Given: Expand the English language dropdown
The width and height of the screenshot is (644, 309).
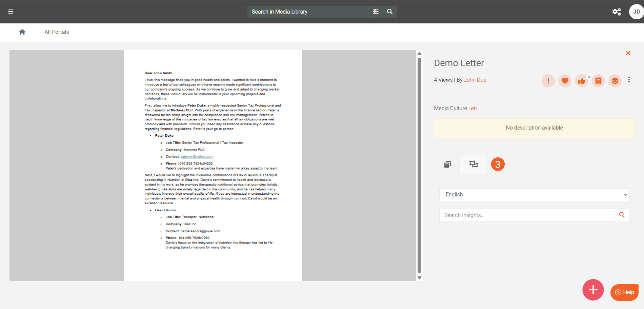Looking at the screenshot, I should tap(534, 195).
